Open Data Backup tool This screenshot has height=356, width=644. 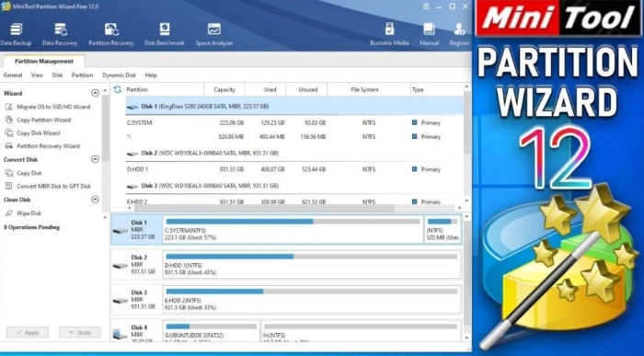pyautogui.click(x=16, y=34)
